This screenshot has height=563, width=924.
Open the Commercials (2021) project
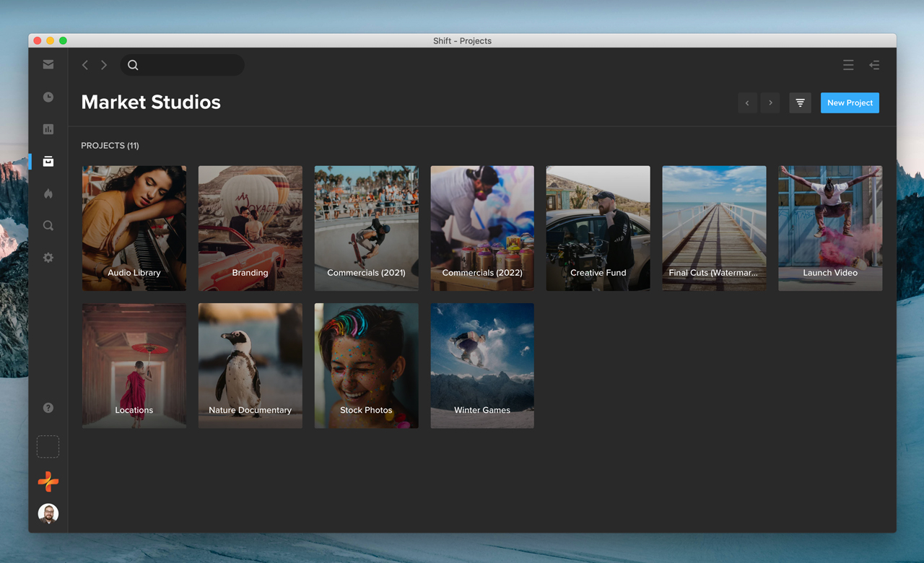pos(366,228)
